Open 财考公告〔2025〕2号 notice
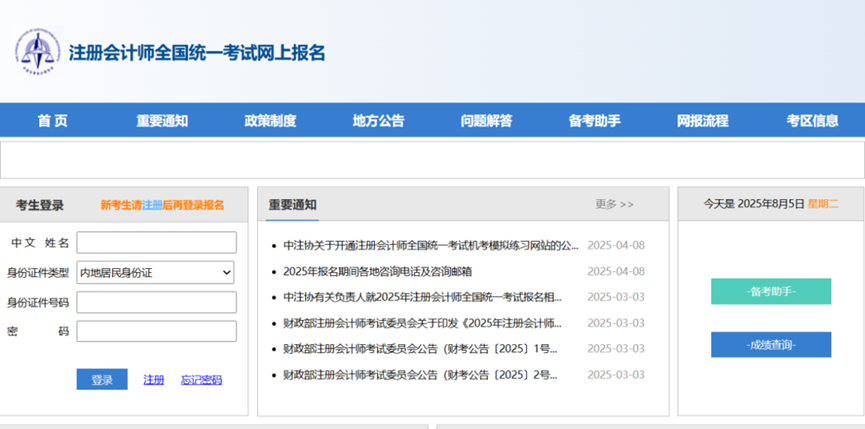The image size is (865, 429). [x=420, y=376]
